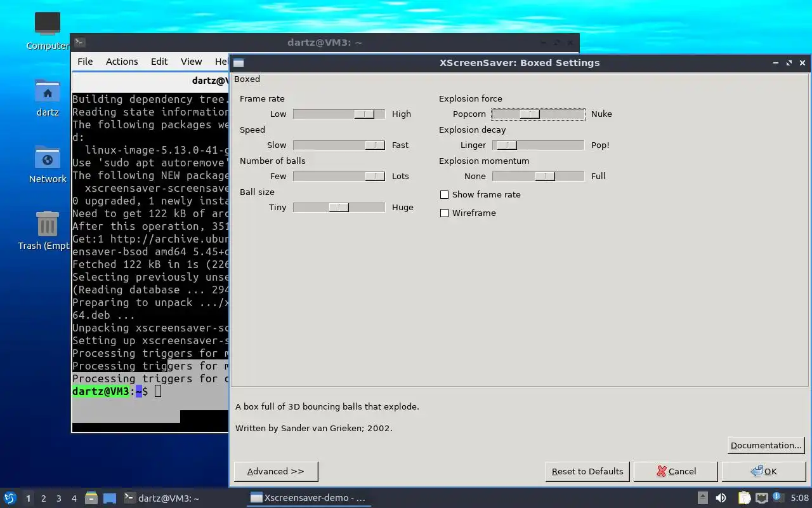Click the 'Lots' label

coord(400,177)
